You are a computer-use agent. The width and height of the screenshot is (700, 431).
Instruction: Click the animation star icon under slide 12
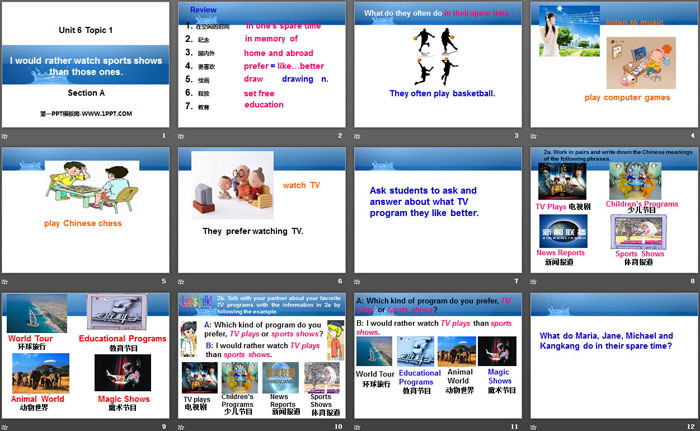(x=533, y=427)
